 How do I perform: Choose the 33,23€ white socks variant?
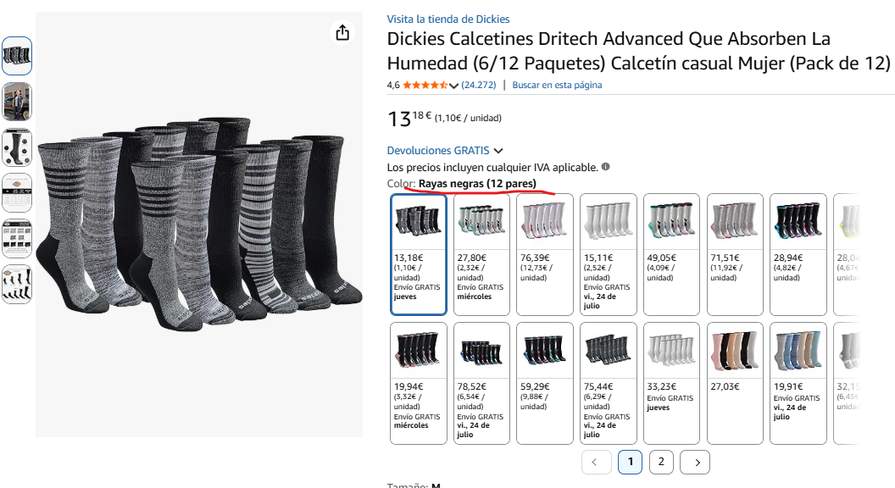(x=671, y=383)
